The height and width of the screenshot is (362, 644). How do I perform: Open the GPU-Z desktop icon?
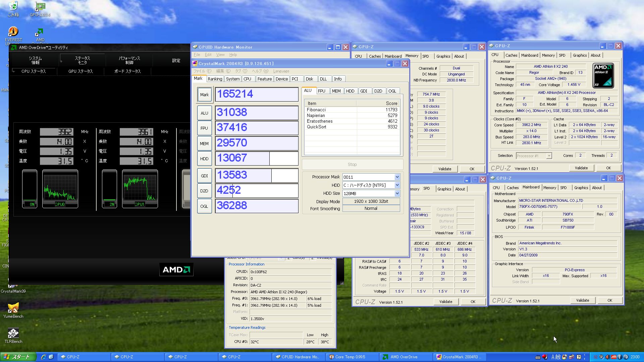tap(40, 7)
